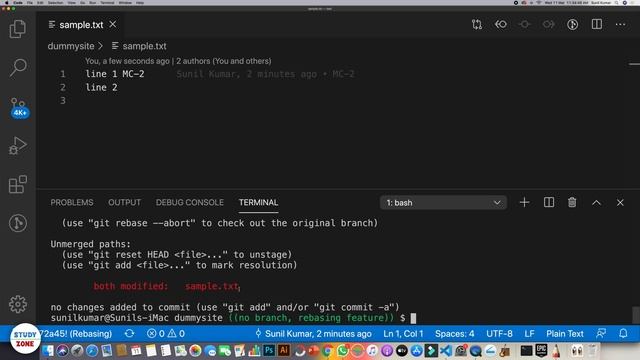Click editor line 'line 2'
The image size is (640, 360).
tap(101, 87)
